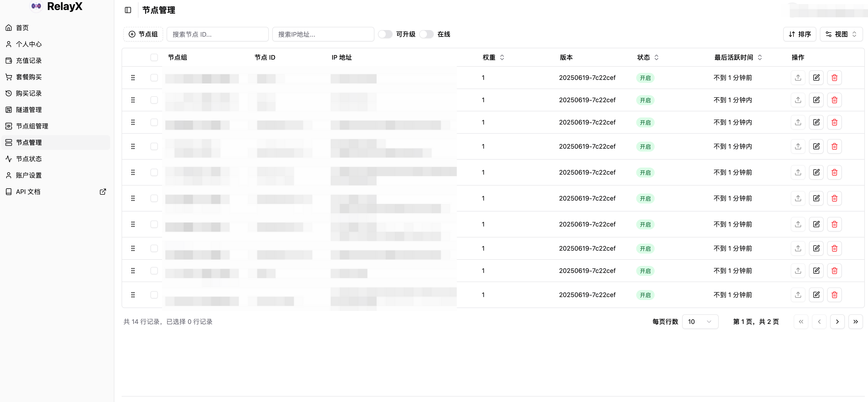Screen dimensions: 868x402
Task: Enable the 可升级 toggle switch
Action: tap(385, 34)
